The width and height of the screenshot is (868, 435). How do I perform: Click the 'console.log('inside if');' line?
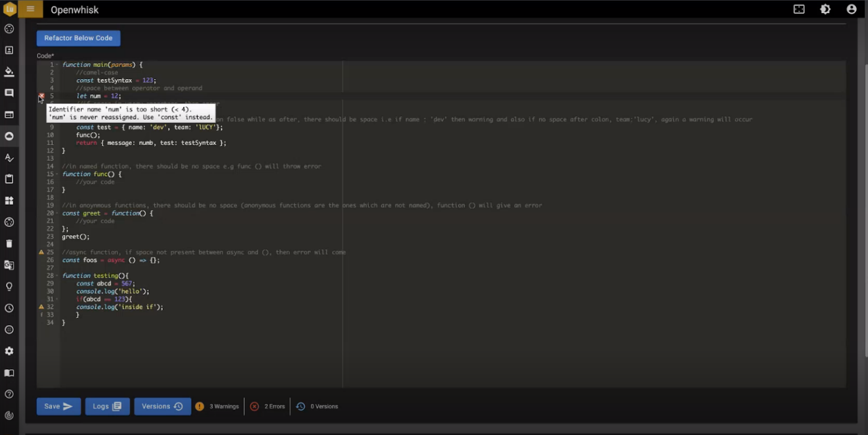pos(119,307)
